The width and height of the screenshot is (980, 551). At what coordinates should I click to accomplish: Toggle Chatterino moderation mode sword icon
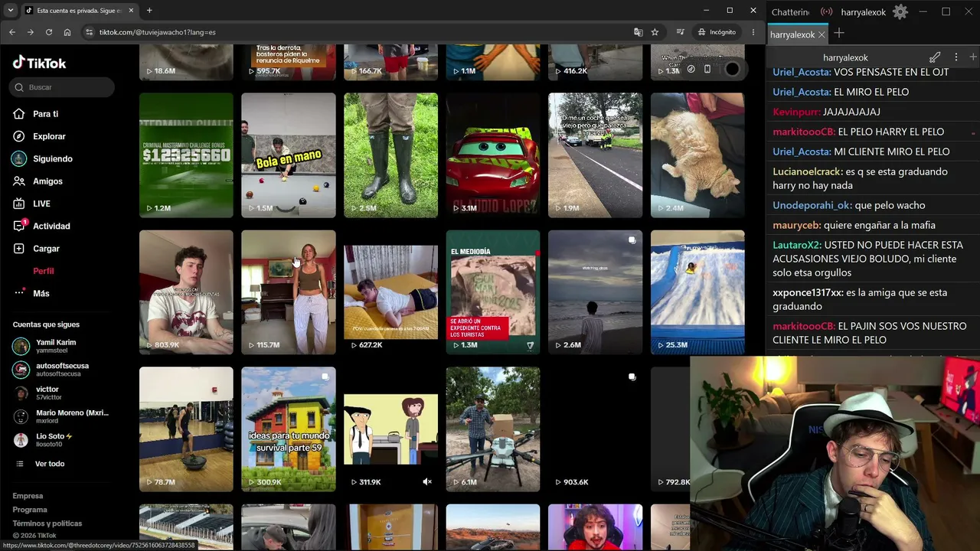(x=935, y=57)
